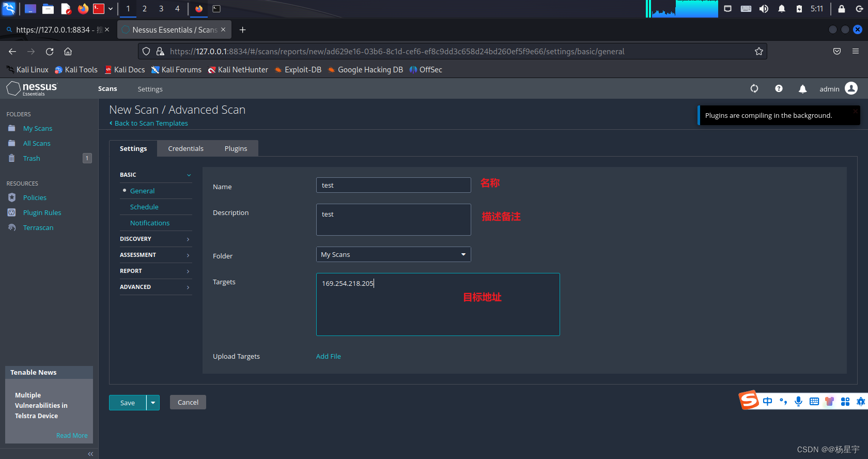This screenshot has width=868, height=459.
Task: Select Notifications under Basic settings
Action: [150, 223]
